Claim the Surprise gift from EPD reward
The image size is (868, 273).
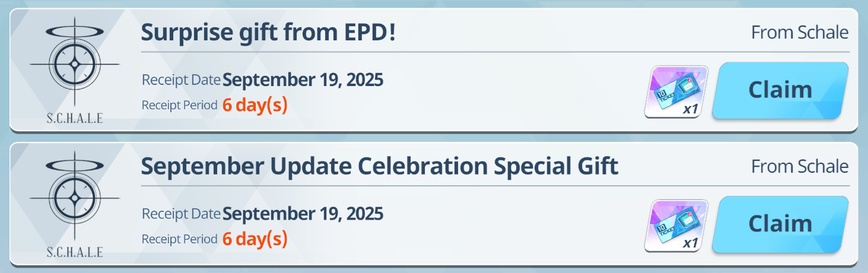[780, 90]
